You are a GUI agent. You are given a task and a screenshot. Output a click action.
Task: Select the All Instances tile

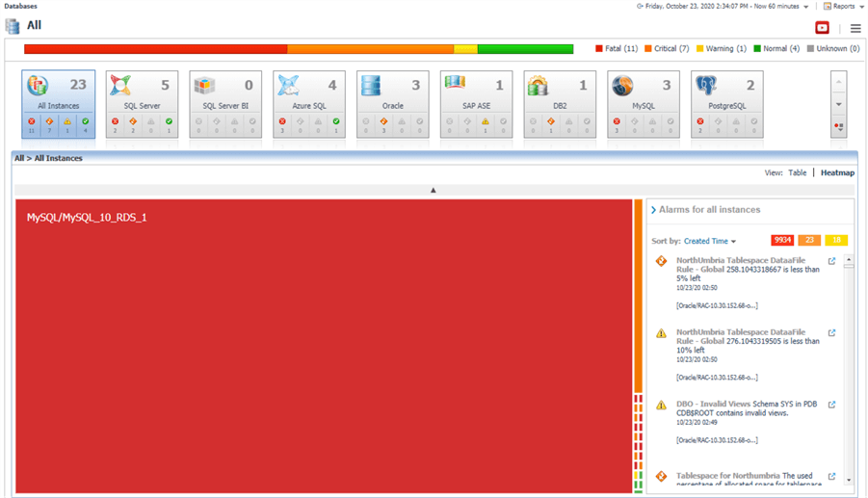pos(58,104)
